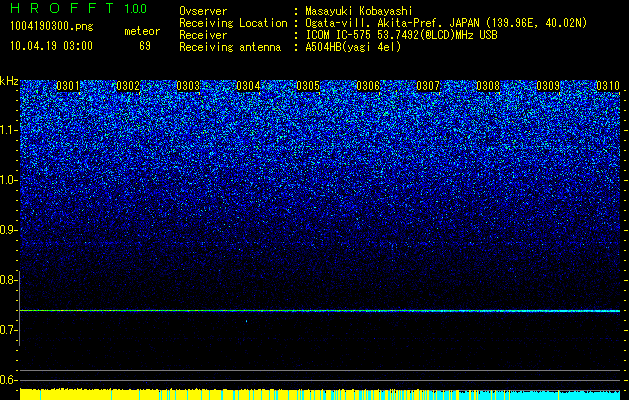Click the 0.8 frequency axis label

[x=9, y=280]
